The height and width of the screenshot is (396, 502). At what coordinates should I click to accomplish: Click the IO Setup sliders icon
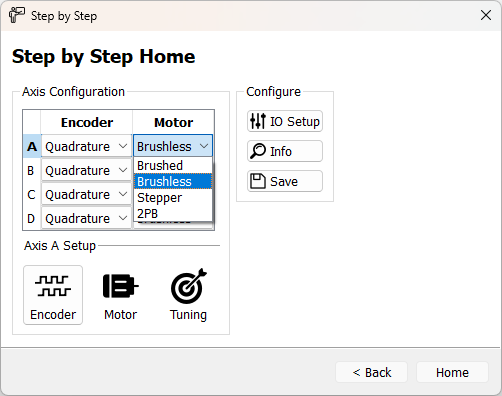coord(258,121)
